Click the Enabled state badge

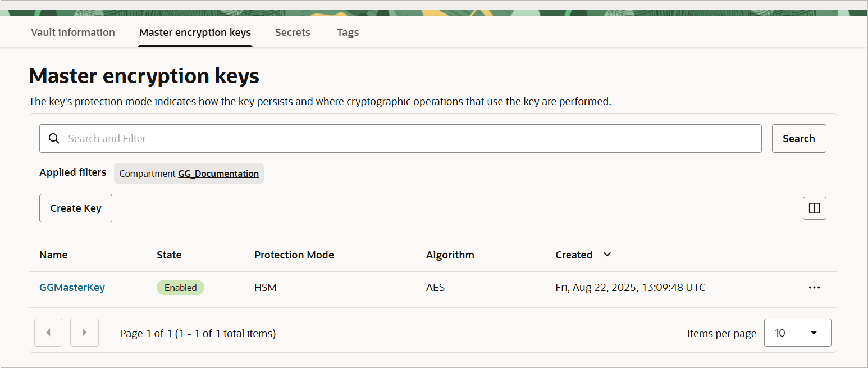pos(180,287)
